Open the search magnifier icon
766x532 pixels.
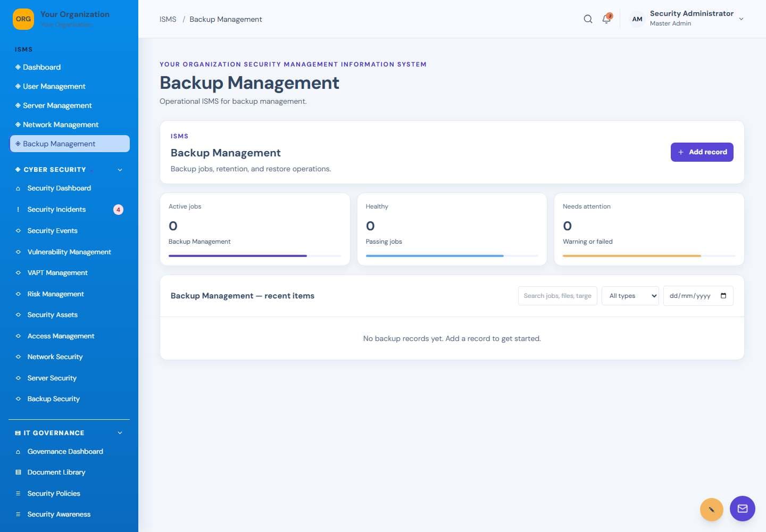click(x=588, y=19)
